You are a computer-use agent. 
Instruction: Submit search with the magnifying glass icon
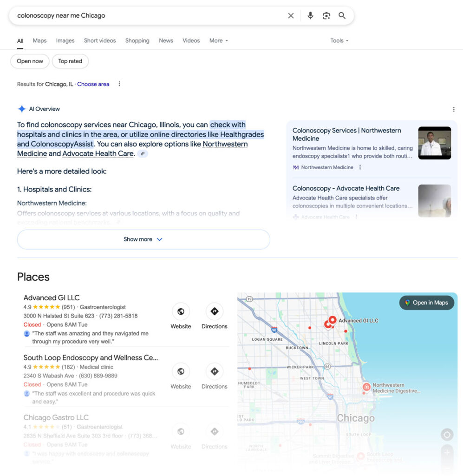click(342, 15)
